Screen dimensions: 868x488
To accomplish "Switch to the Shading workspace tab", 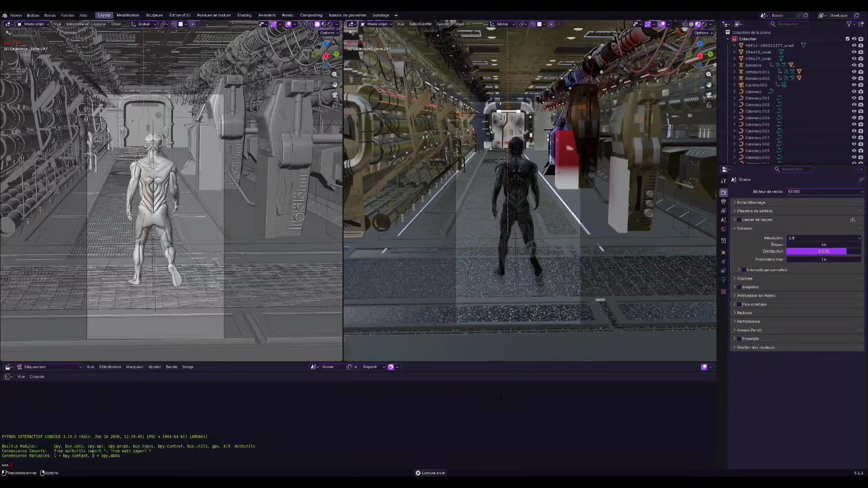I will tap(244, 15).
